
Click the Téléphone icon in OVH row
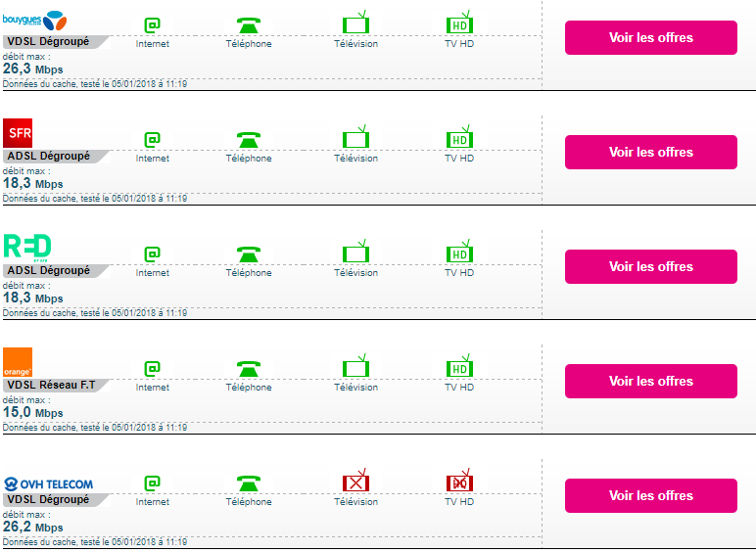(249, 483)
